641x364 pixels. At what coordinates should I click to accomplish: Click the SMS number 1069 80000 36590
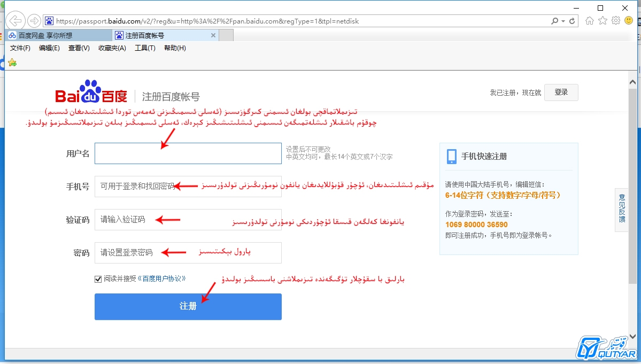[476, 224]
